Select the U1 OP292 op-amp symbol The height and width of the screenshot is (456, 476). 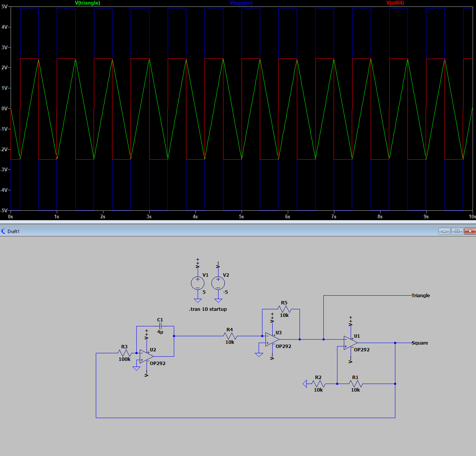coord(349,342)
